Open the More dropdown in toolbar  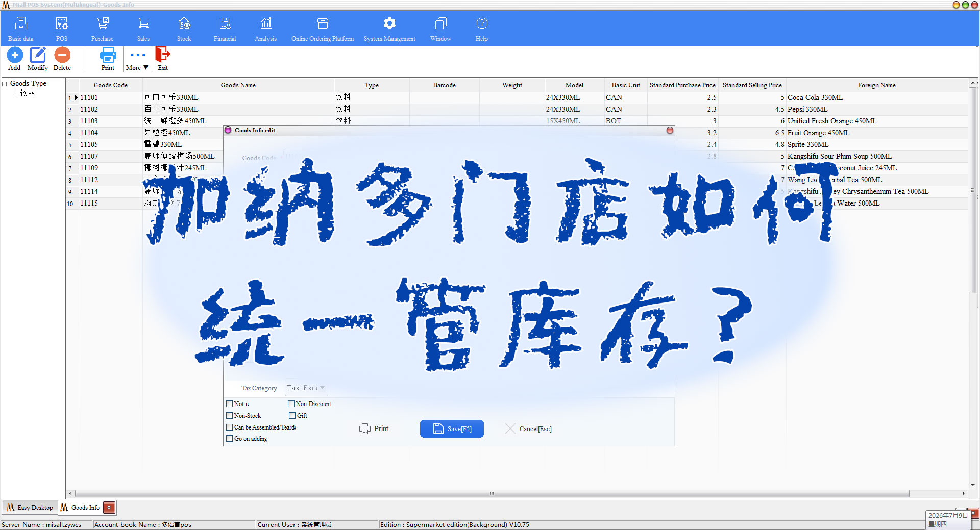click(x=137, y=59)
